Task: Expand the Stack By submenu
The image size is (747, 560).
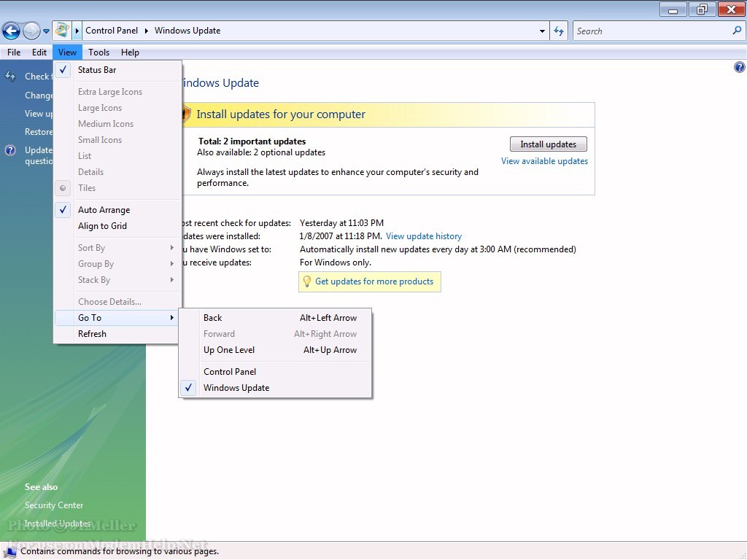Action: coord(117,280)
